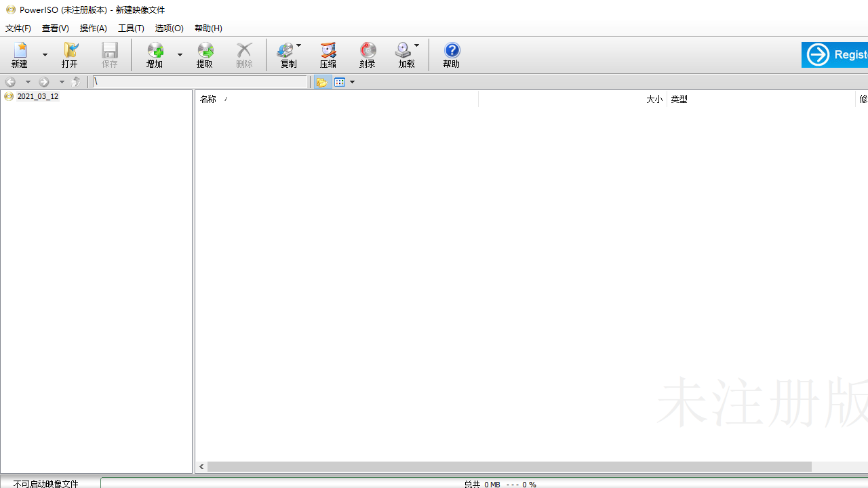Click the 帮助 question mark icon
The height and width of the screenshot is (488, 868).
451,54
